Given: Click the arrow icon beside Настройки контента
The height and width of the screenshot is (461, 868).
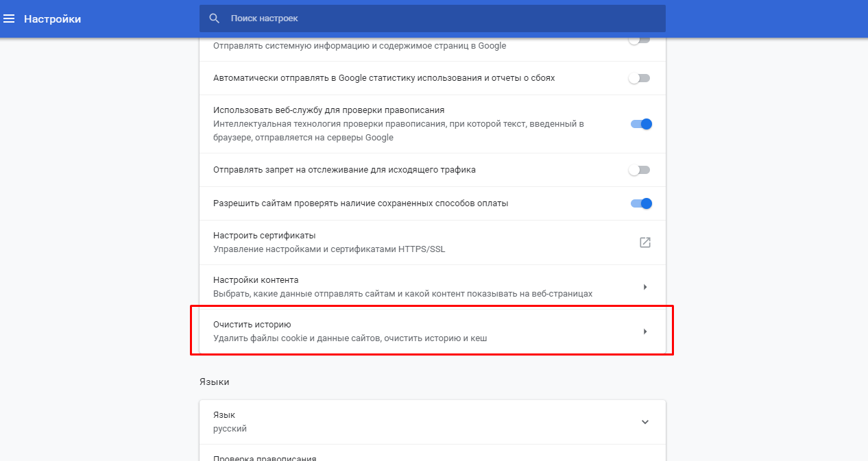Looking at the screenshot, I should click(x=644, y=287).
